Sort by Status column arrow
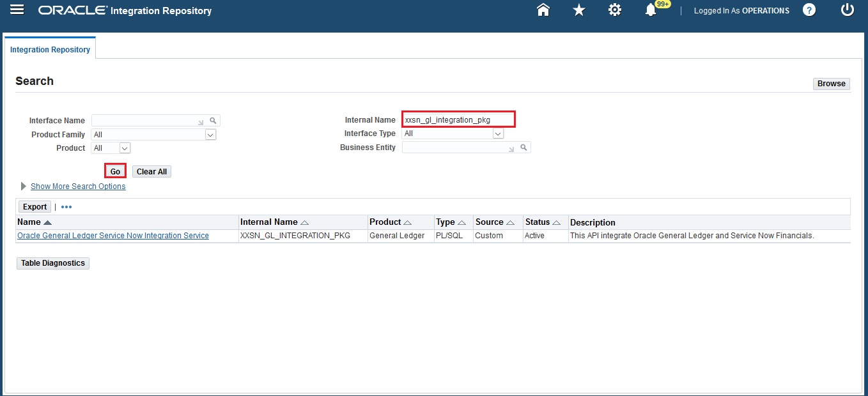This screenshot has height=396, width=868. 557,222
